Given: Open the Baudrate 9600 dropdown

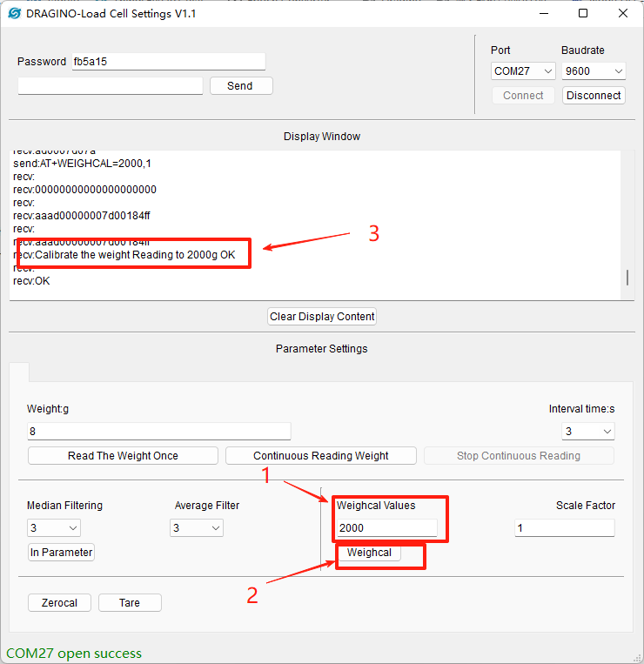Looking at the screenshot, I should tap(594, 71).
